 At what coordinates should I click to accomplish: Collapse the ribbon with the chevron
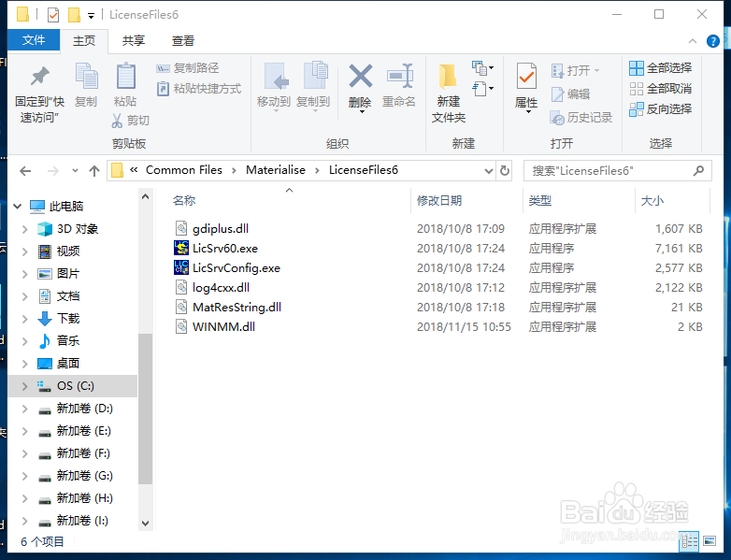693,41
